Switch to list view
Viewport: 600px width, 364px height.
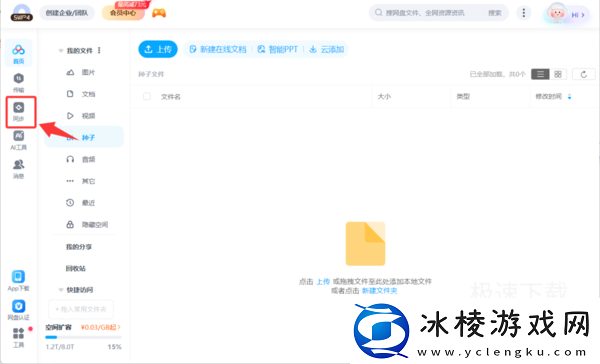540,74
